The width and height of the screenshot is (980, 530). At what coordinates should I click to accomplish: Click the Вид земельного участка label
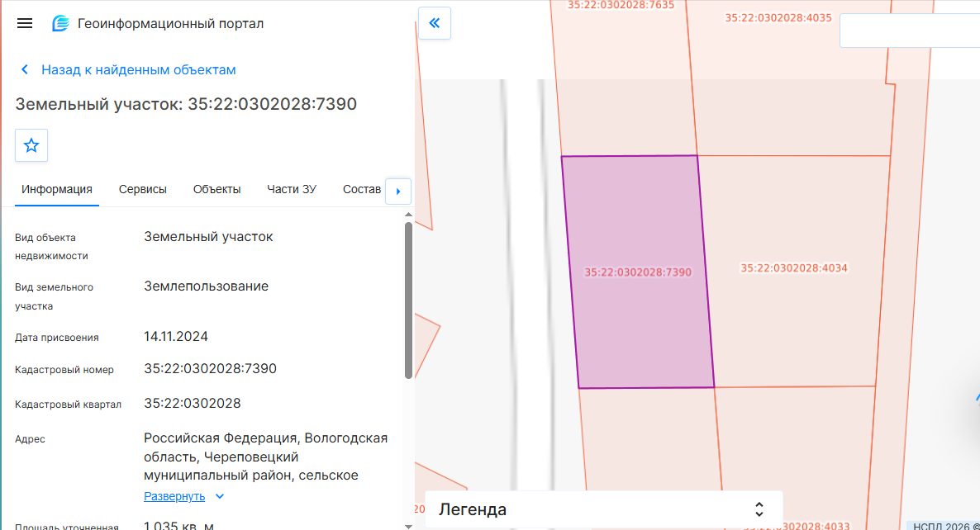click(x=54, y=296)
